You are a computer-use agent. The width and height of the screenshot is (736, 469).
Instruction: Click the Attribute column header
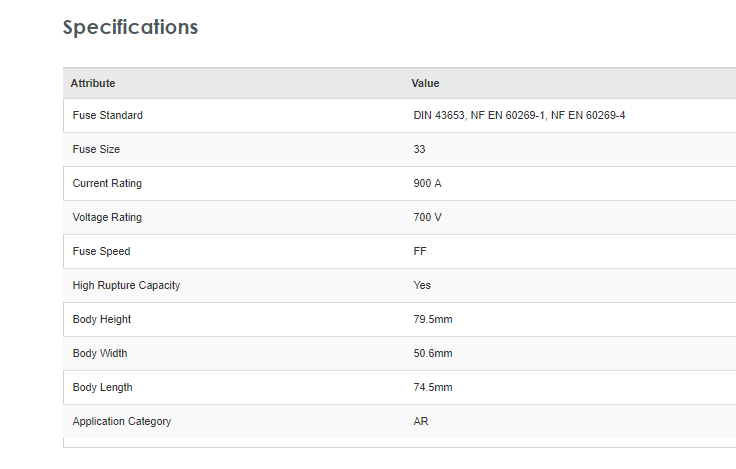pyautogui.click(x=93, y=83)
